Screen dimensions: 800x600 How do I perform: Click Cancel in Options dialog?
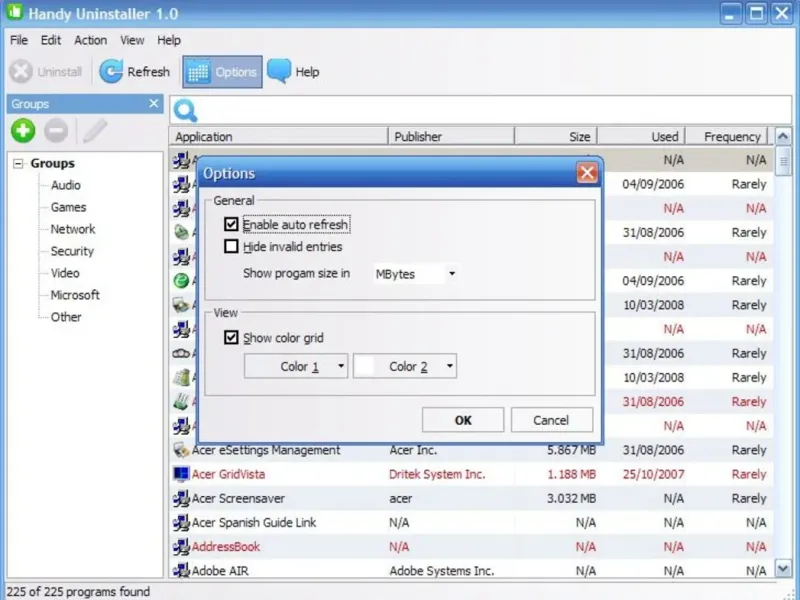click(x=552, y=420)
